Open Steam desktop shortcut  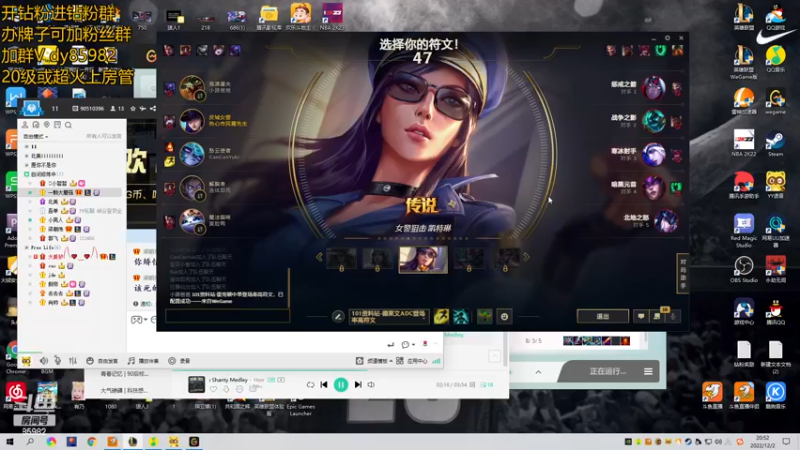pyautogui.click(x=775, y=143)
